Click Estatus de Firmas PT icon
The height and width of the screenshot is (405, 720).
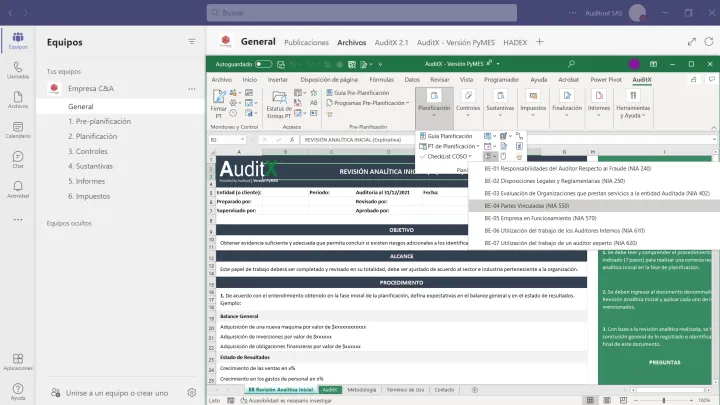point(279,104)
